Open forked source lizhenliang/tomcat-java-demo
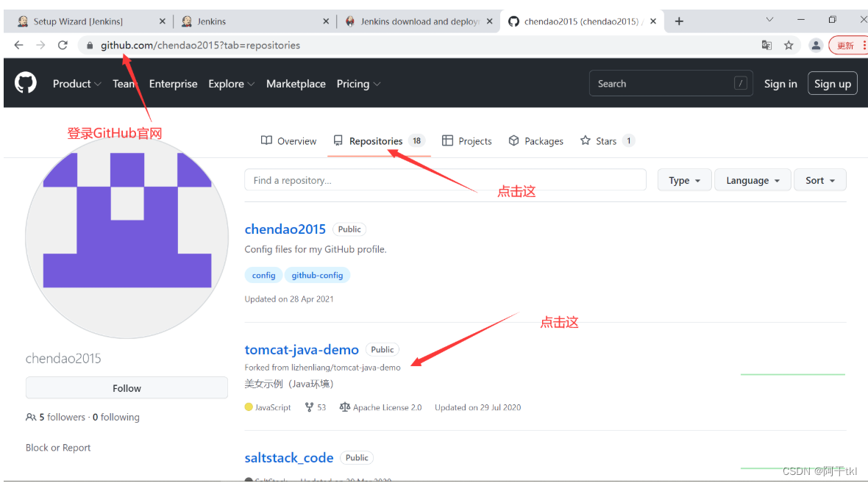 click(x=346, y=368)
